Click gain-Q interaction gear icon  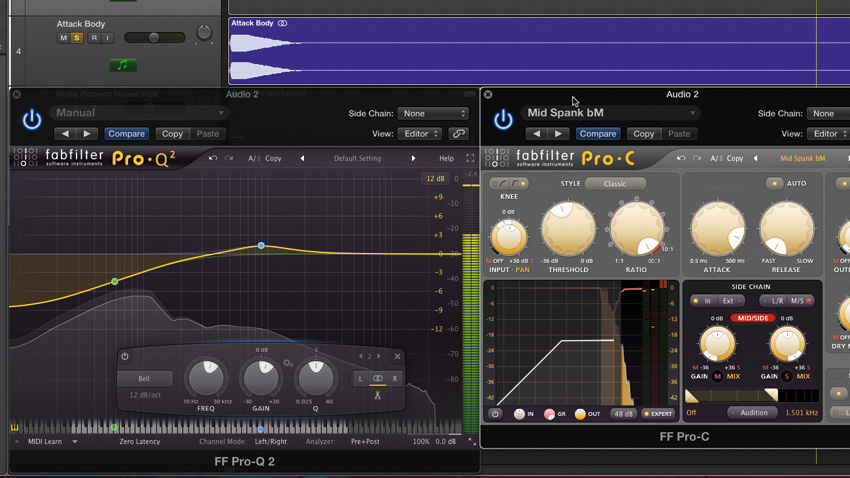point(288,363)
